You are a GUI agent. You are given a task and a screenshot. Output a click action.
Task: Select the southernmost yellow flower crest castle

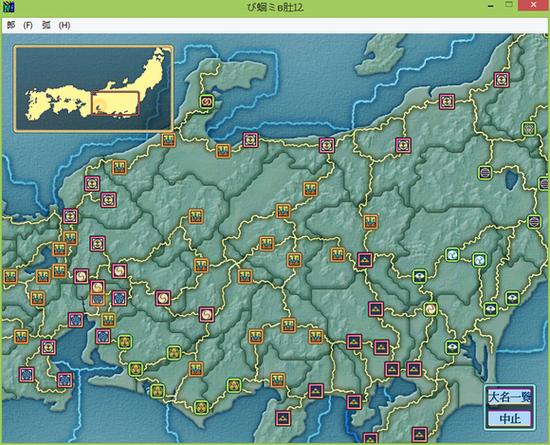201,407
